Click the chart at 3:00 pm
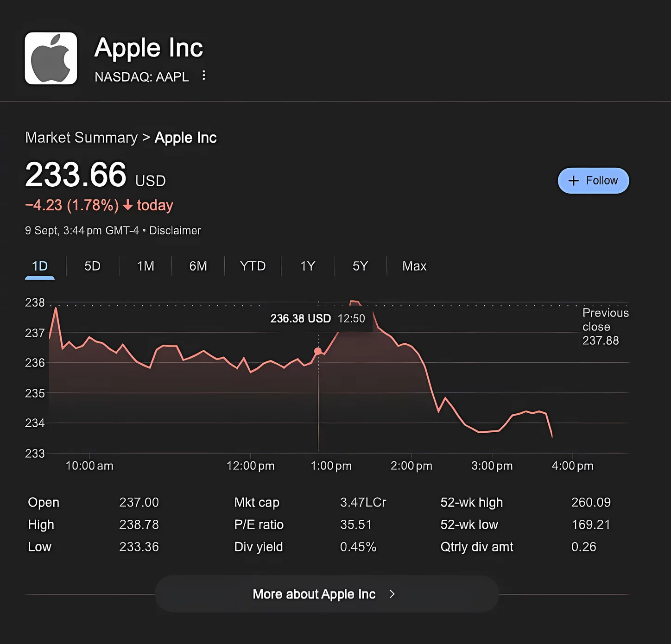Image resolution: width=671 pixels, height=644 pixels. 492,431
